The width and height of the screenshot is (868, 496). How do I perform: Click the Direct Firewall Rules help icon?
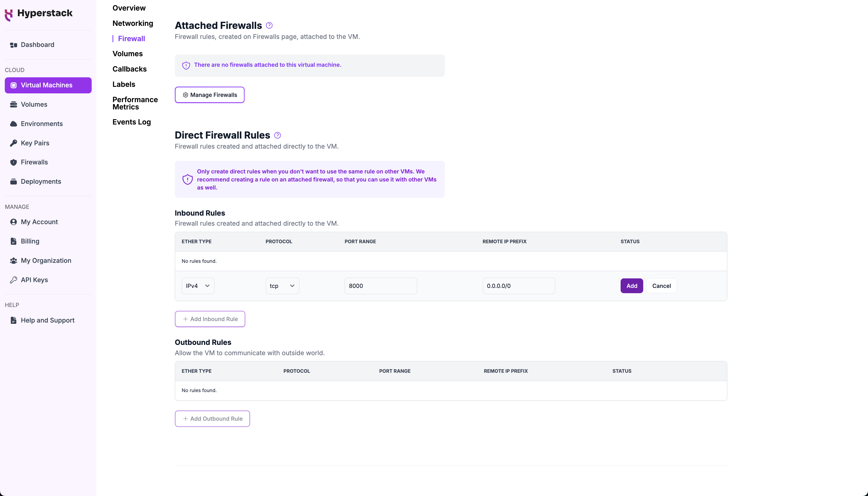tap(278, 135)
